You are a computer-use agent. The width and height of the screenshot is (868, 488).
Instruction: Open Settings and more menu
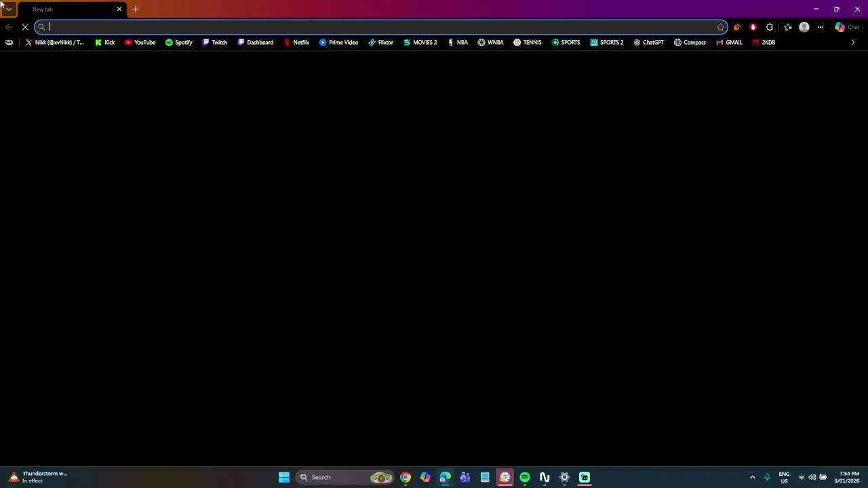tap(821, 27)
